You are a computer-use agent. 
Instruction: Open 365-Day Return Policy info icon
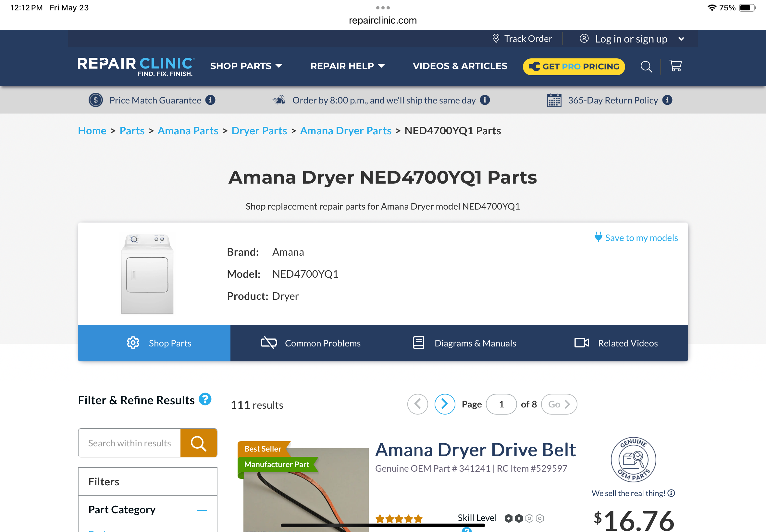pos(667,100)
